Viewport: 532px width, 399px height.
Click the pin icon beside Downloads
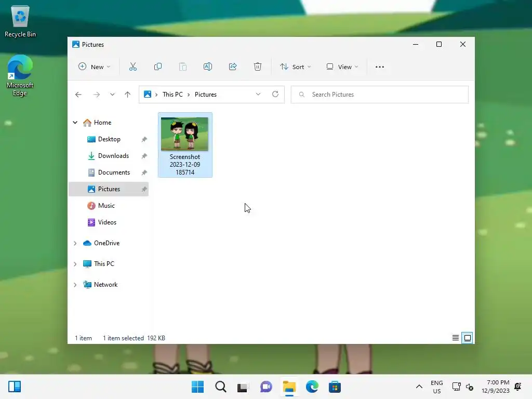pos(144,156)
